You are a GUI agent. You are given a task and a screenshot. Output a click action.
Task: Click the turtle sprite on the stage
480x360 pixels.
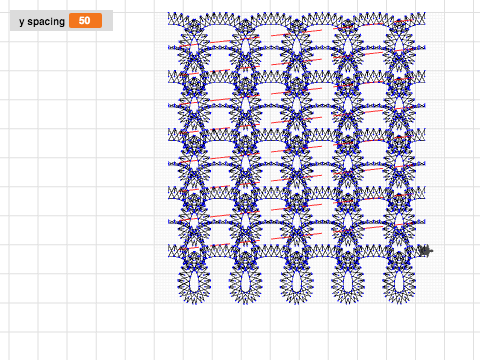pos(426,251)
